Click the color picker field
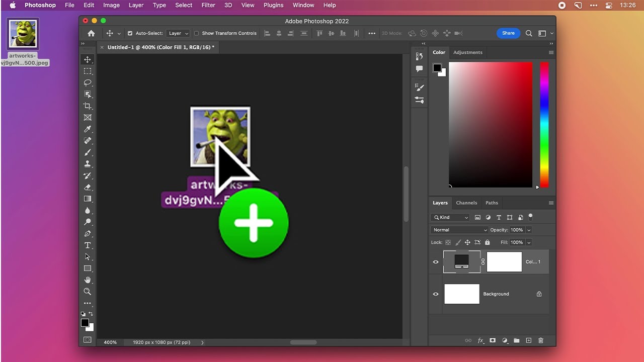 click(x=491, y=125)
